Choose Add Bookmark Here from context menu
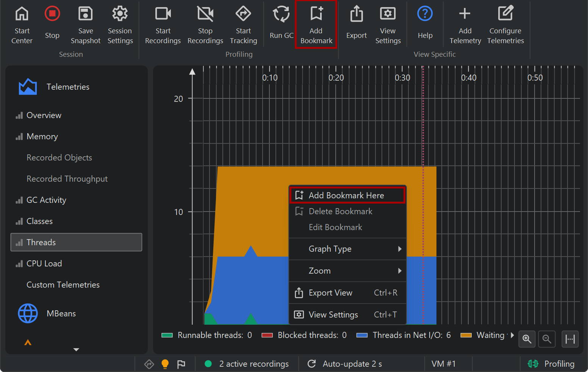The width and height of the screenshot is (588, 372). pyautogui.click(x=347, y=195)
